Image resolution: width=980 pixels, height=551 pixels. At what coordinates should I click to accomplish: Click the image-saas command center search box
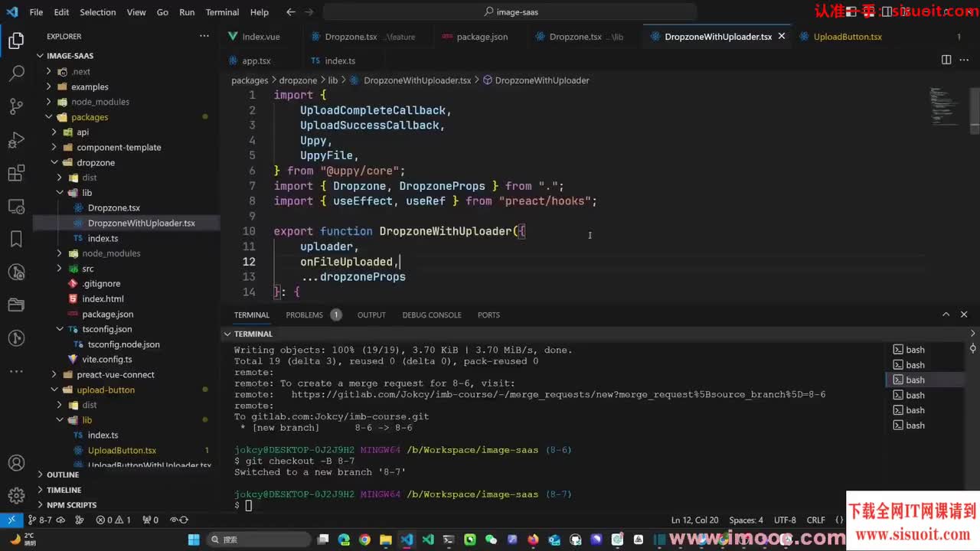510,12
